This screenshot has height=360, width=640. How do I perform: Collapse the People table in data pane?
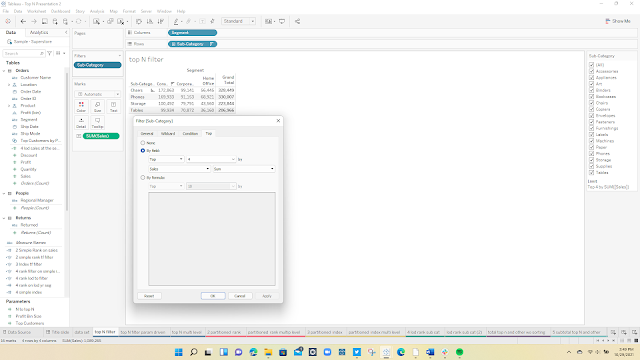pyautogui.click(x=4, y=193)
